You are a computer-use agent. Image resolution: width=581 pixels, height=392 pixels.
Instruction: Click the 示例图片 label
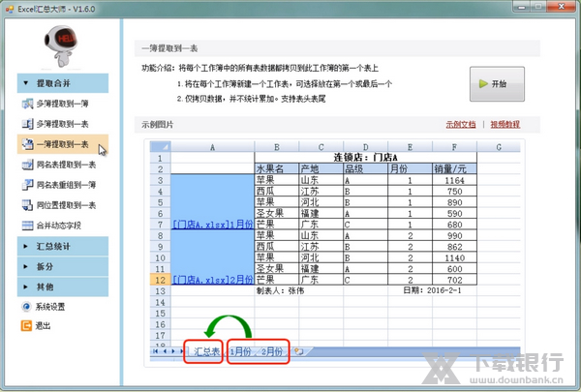point(158,125)
